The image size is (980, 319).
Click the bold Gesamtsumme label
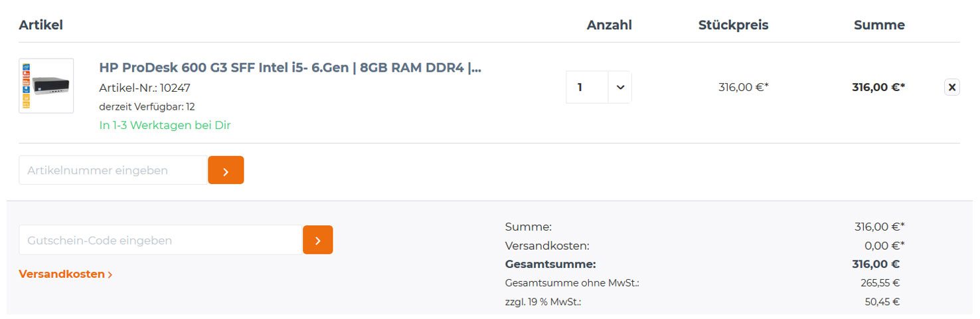tap(550, 264)
